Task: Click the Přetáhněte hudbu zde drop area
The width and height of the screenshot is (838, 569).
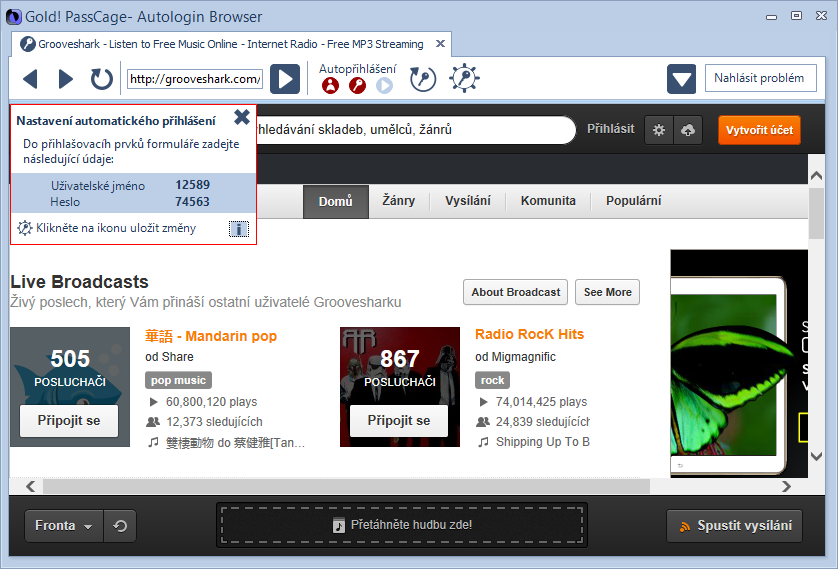Action: tap(402, 525)
